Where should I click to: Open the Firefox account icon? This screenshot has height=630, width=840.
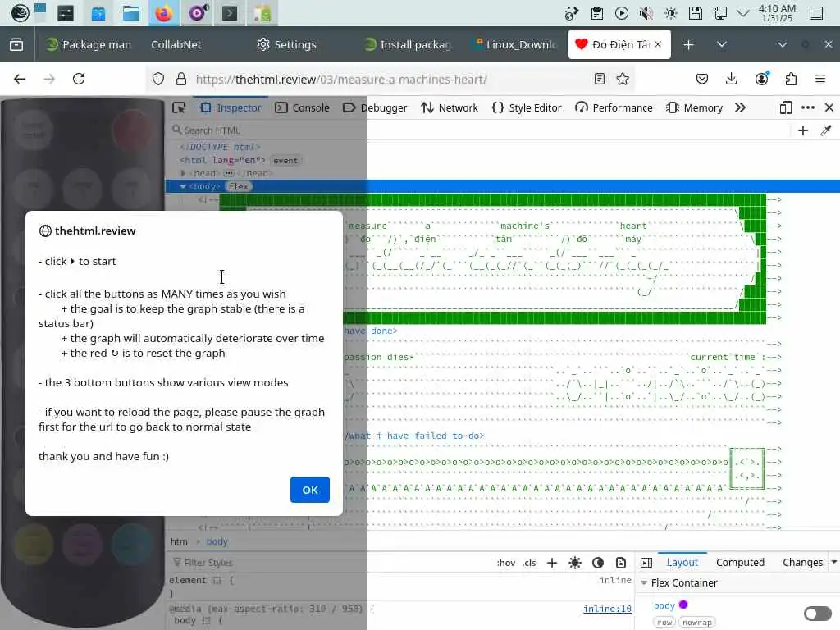click(x=762, y=80)
